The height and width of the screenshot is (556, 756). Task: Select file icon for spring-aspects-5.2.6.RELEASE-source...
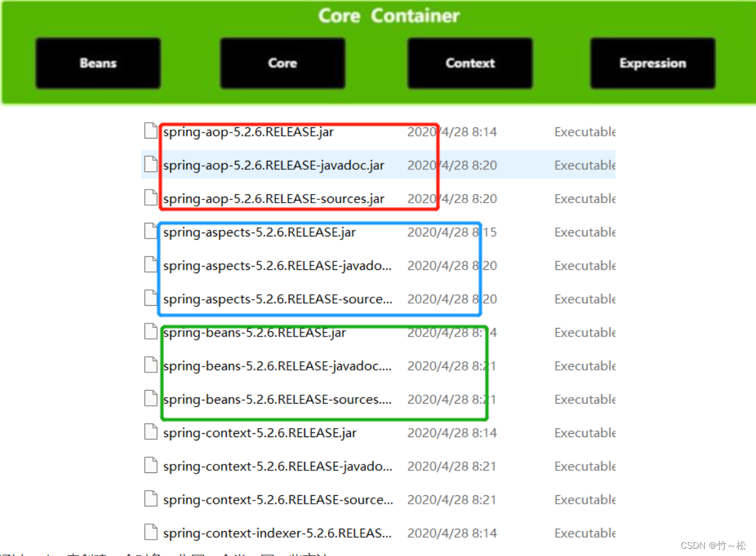tap(151, 297)
